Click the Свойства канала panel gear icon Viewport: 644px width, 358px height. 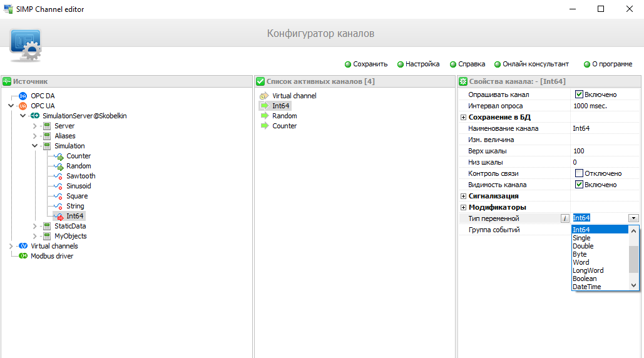coord(463,81)
